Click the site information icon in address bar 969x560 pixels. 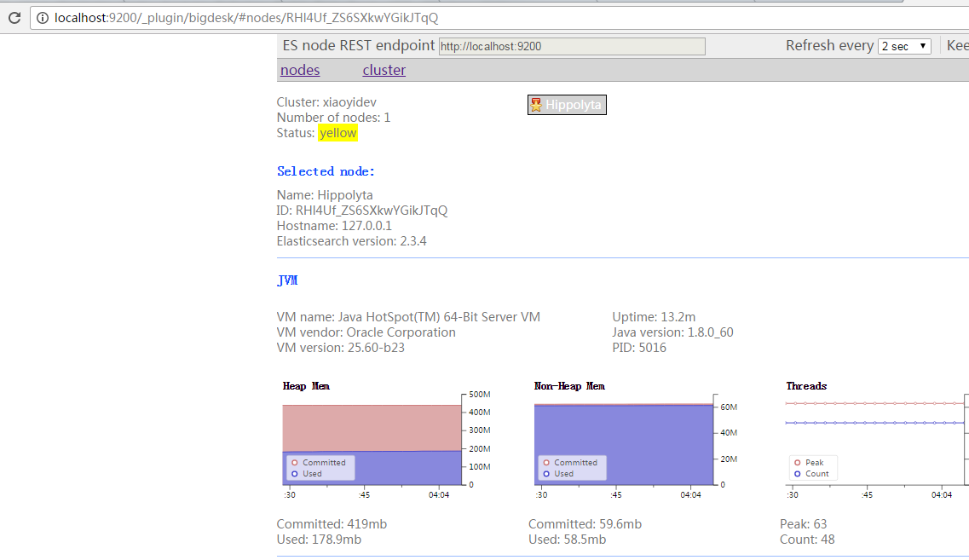[x=43, y=18]
